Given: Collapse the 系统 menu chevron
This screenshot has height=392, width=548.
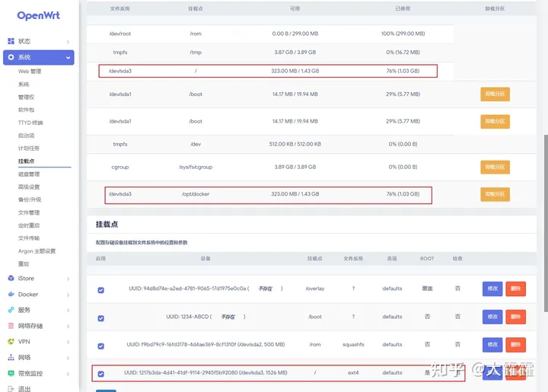Looking at the screenshot, I should tap(68, 58).
